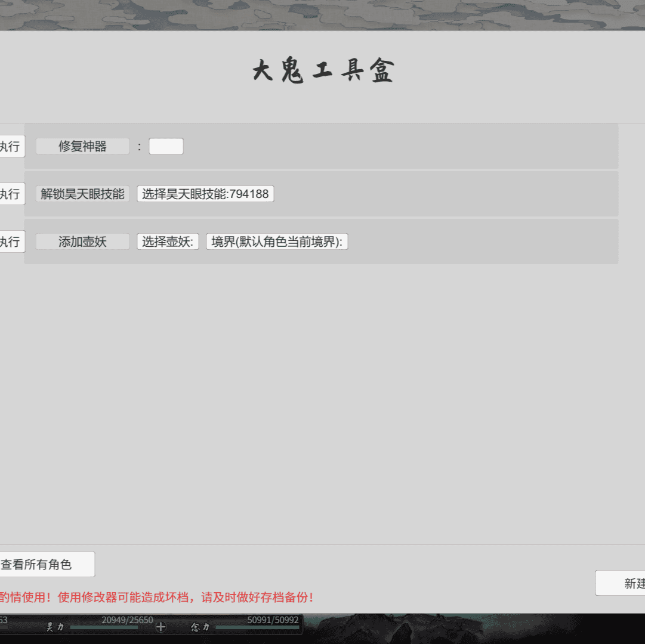The image size is (645, 644).
Task: Open the 境界(默认角色当前境界) selector
Action: [x=277, y=241]
